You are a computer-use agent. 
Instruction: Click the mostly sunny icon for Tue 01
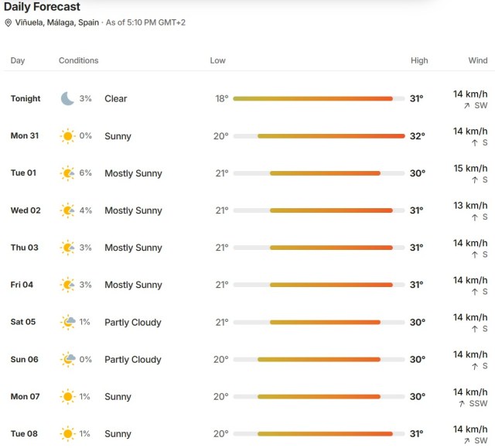pos(67,173)
